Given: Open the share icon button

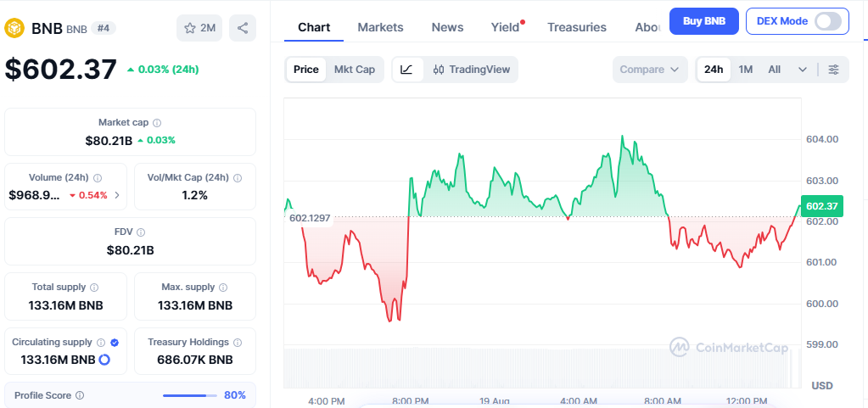Looking at the screenshot, I should 243,28.
